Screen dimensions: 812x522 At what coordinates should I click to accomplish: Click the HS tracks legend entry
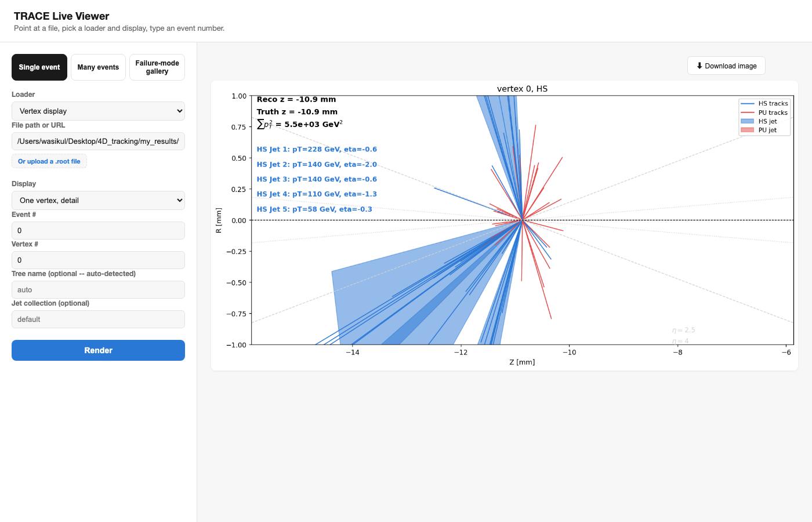(764, 103)
